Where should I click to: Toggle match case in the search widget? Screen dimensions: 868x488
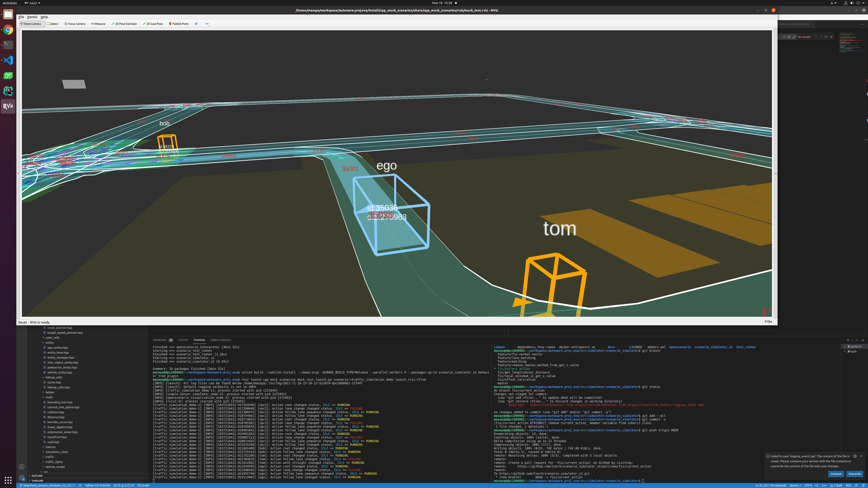784,37
